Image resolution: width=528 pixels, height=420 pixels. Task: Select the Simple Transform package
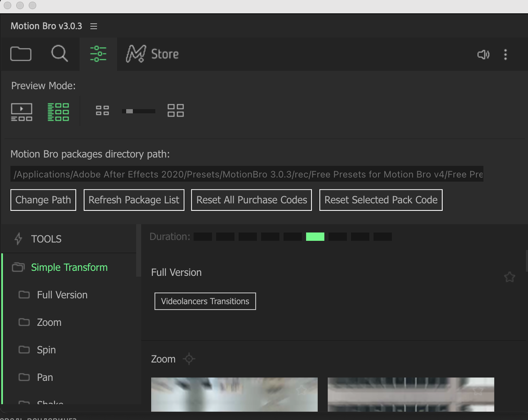coord(69,267)
